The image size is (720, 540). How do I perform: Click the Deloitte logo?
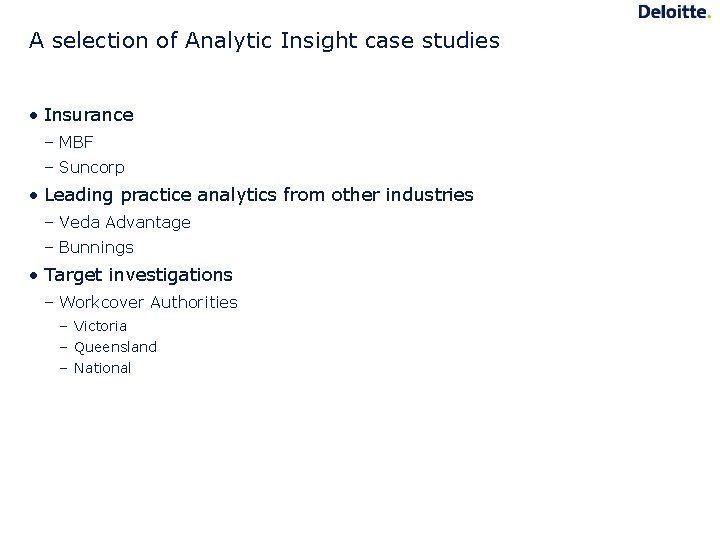point(672,12)
